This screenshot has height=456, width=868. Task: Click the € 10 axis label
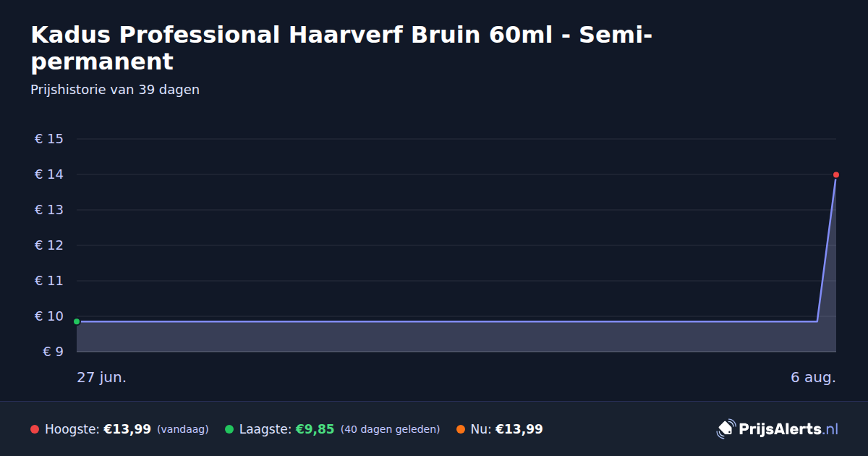49,316
